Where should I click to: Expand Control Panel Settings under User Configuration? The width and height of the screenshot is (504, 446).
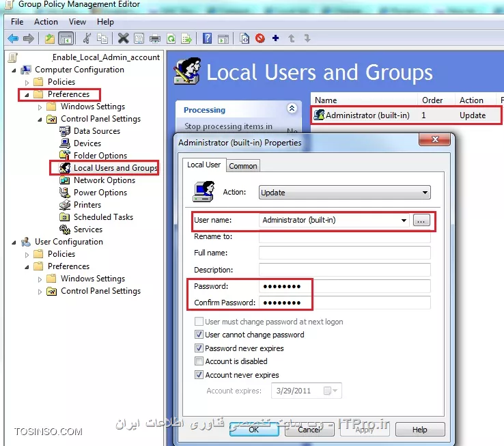point(40,292)
